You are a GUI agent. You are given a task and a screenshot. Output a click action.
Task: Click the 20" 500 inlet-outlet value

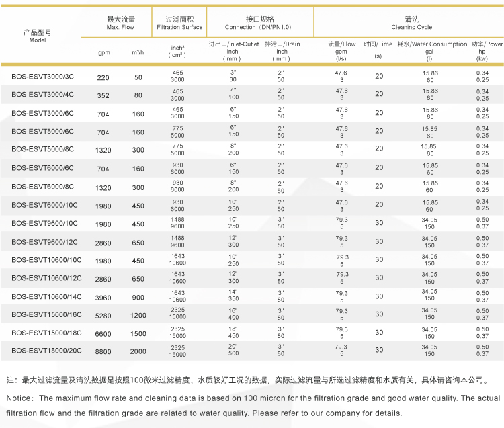(x=233, y=349)
